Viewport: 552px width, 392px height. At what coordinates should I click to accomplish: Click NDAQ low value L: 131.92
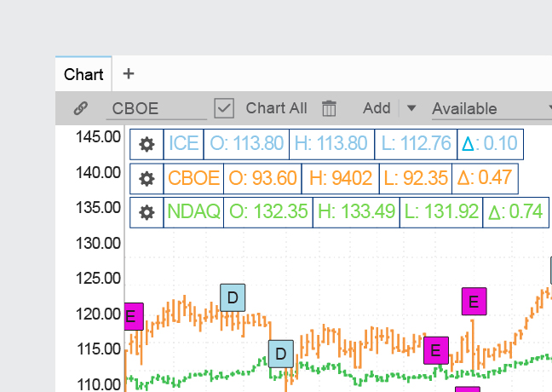tap(441, 212)
